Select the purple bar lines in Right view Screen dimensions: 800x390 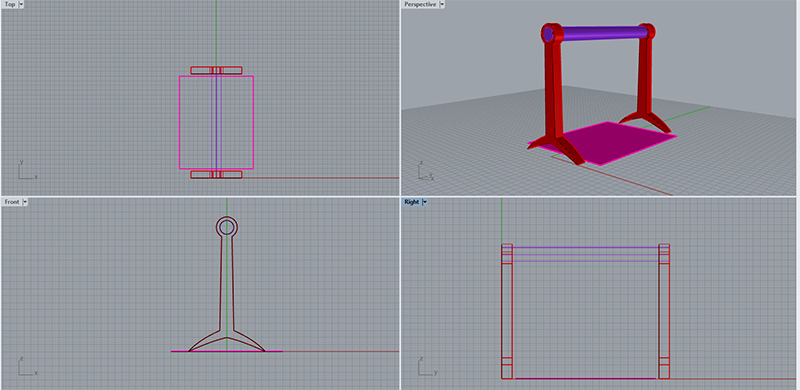(585, 254)
